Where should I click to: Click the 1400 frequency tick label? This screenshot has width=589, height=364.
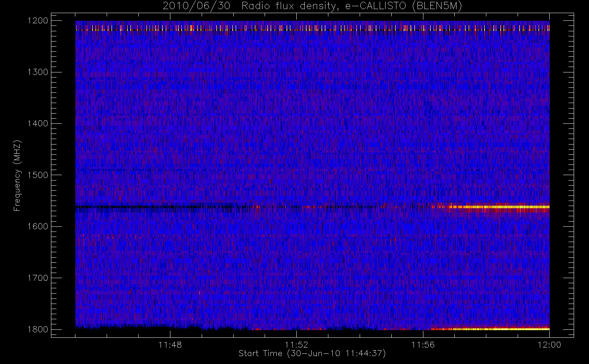pos(38,123)
